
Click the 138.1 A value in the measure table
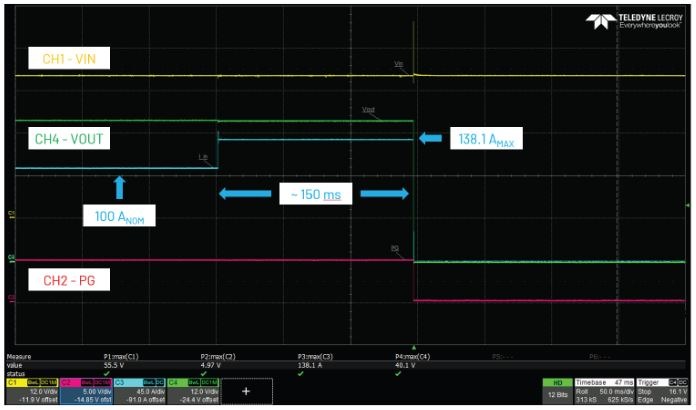coord(309,366)
